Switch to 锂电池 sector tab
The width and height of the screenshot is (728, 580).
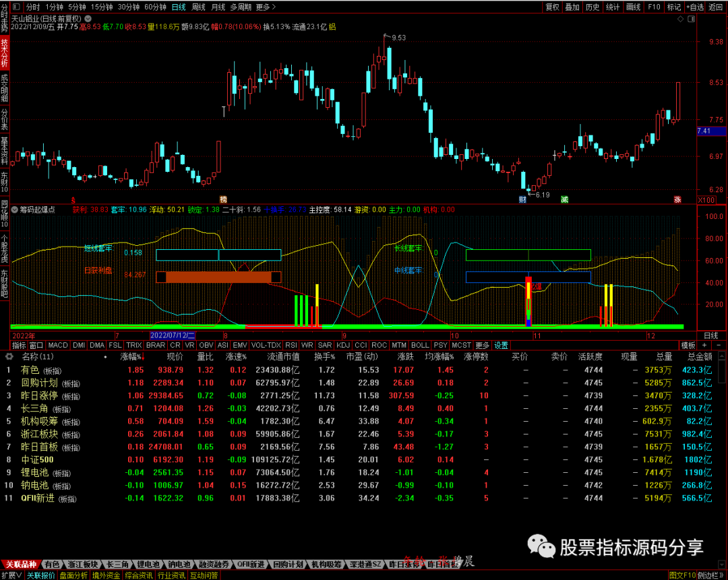[148, 565]
